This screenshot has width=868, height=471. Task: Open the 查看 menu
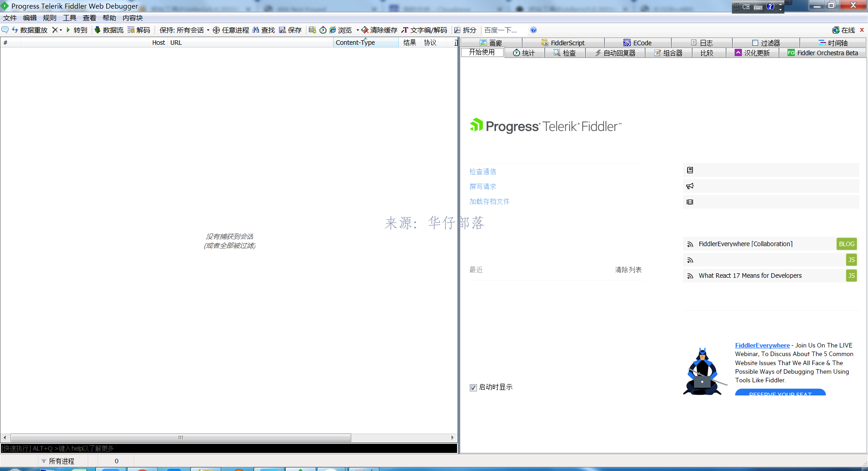tap(90, 18)
